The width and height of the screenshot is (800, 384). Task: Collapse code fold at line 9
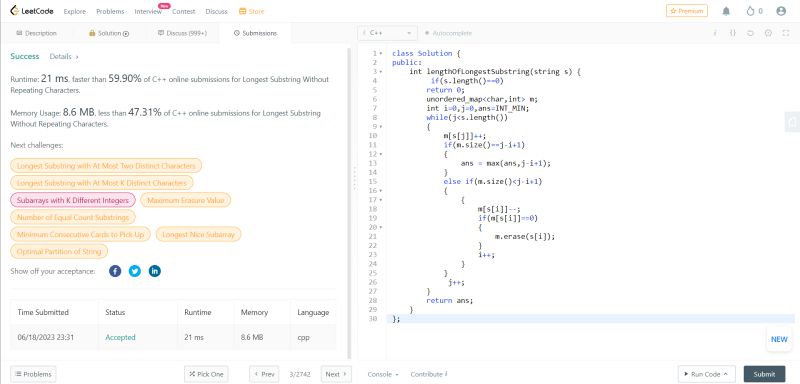pyautogui.click(x=381, y=126)
